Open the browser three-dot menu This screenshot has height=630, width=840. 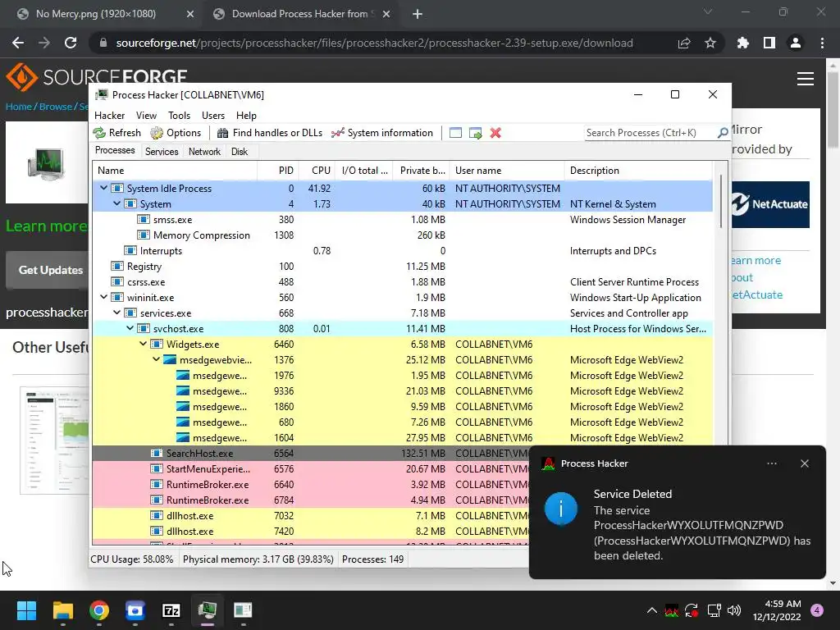pos(822,43)
